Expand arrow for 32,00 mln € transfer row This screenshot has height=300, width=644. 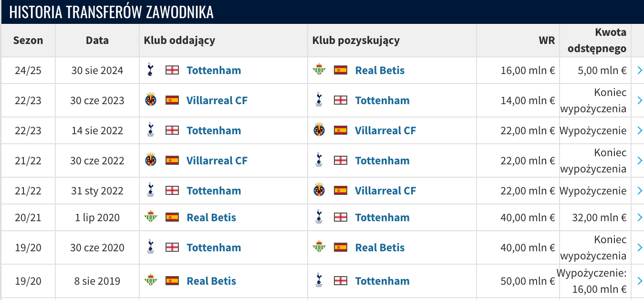(x=640, y=218)
